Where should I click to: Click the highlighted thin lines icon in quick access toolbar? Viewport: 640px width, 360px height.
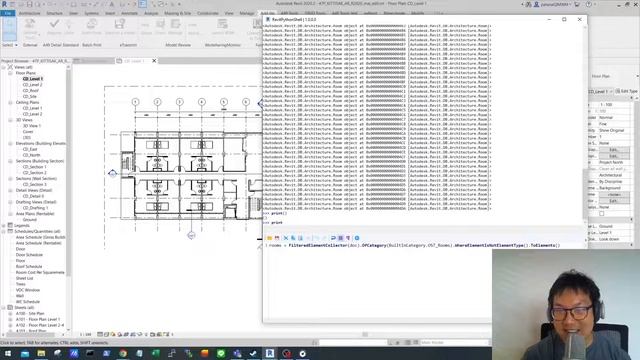pos(142,4)
